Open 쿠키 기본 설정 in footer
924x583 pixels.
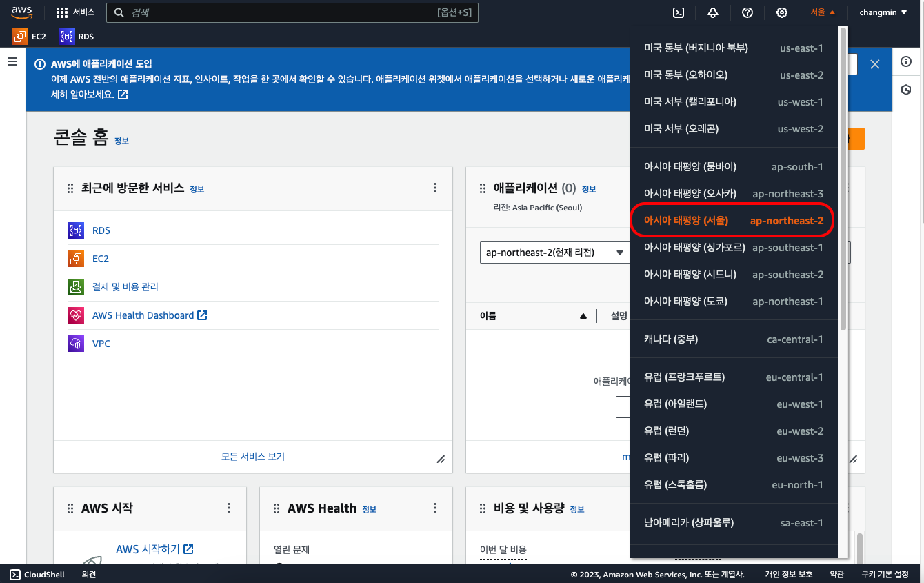pyautogui.click(x=885, y=574)
